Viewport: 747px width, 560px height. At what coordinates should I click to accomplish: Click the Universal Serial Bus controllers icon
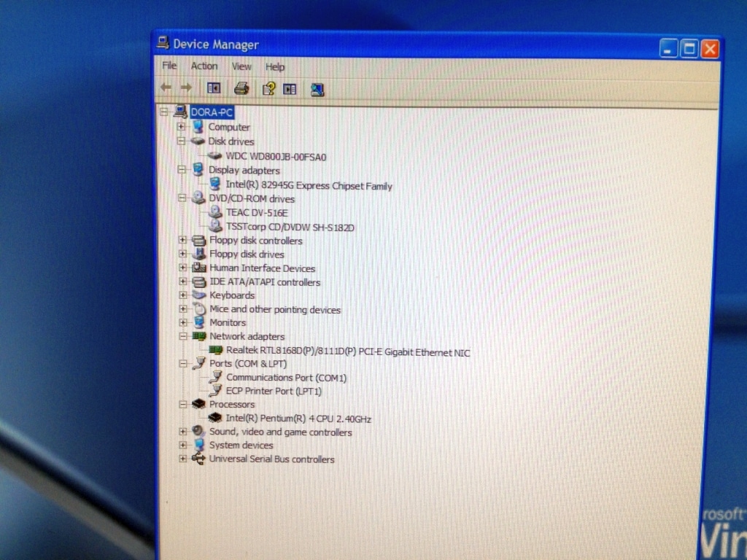tap(198, 459)
